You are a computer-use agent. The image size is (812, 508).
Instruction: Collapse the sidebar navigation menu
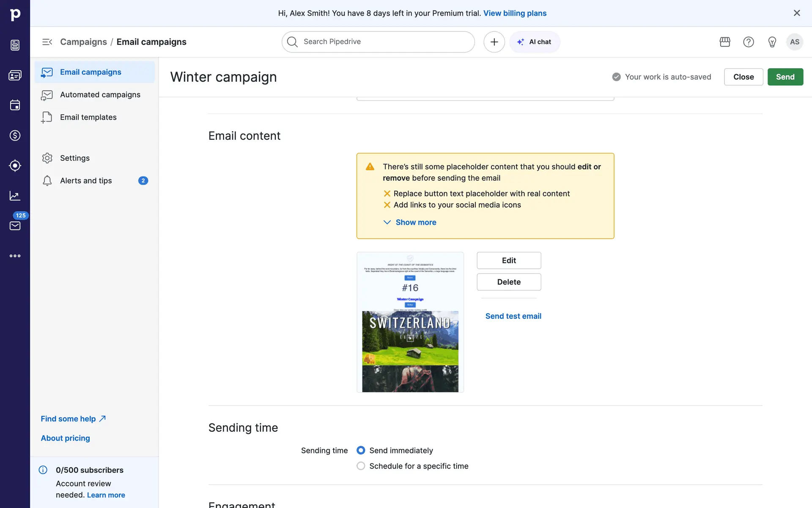[47, 42]
